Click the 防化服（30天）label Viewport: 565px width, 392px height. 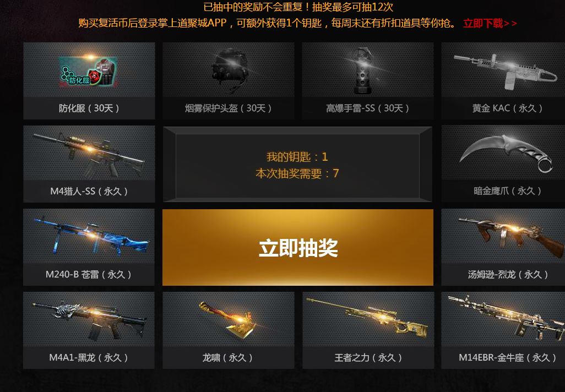click(89, 108)
